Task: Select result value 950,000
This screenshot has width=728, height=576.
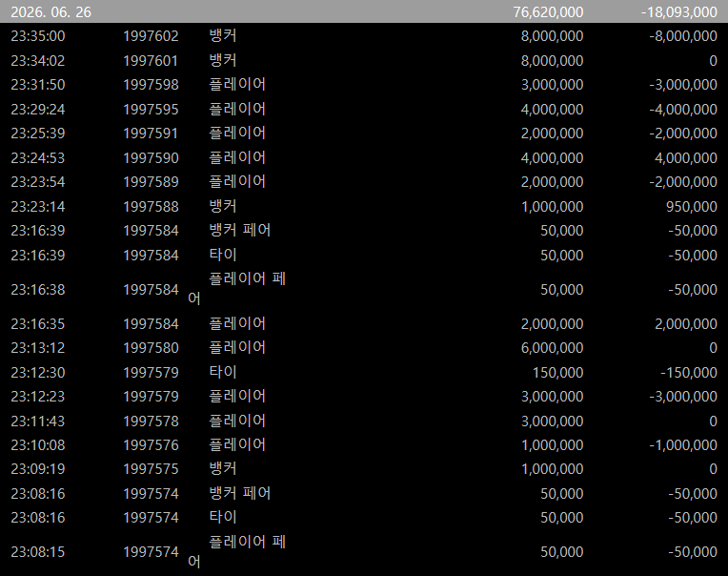Action: (692, 207)
